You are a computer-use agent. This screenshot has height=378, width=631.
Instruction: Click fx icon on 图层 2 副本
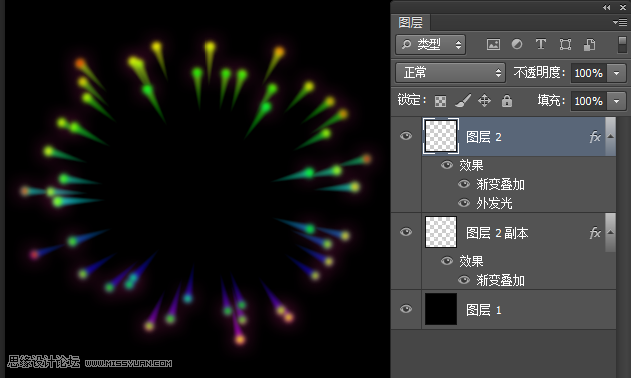click(595, 233)
